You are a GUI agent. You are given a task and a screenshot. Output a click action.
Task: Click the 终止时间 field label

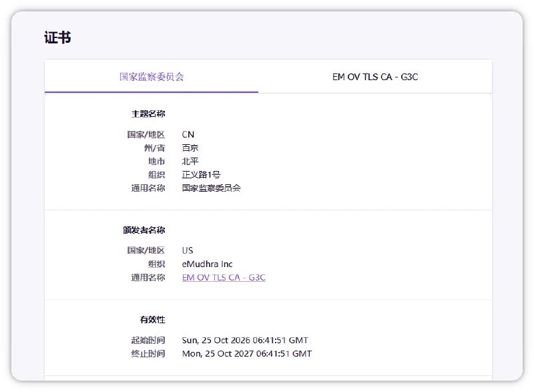[x=148, y=353]
